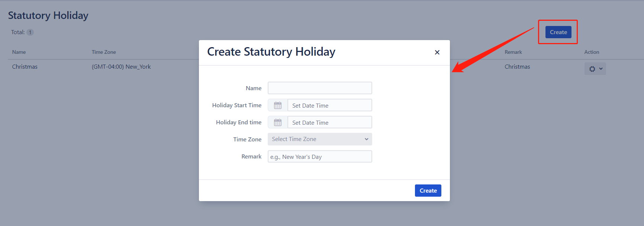The image size is (644, 226).
Task: Click the Remark input field
Action: pyautogui.click(x=320, y=157)
